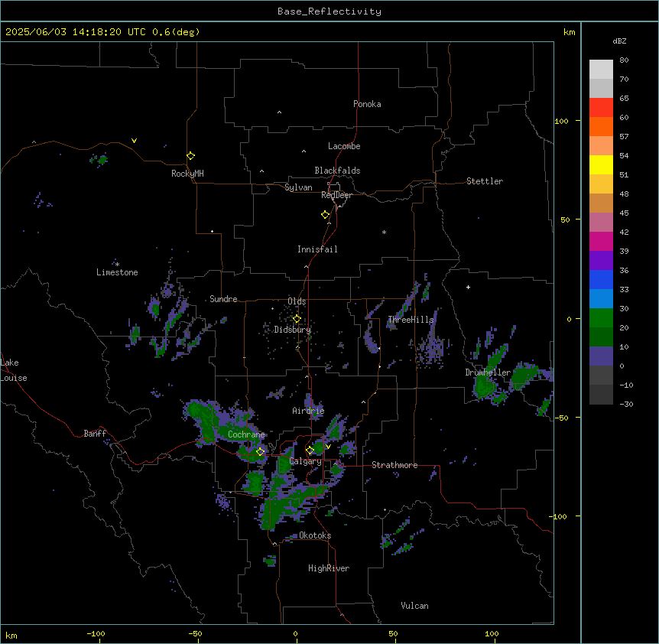The image size is (659, 644).
Task: Click the HighRiver label
Action: 329,568
